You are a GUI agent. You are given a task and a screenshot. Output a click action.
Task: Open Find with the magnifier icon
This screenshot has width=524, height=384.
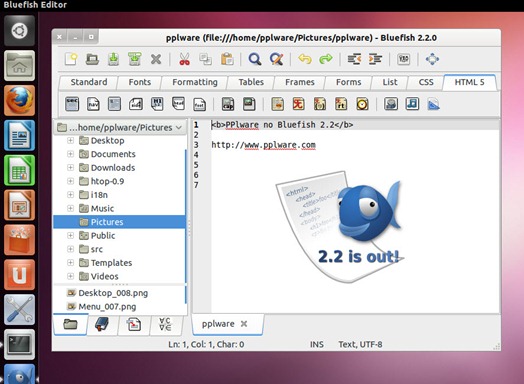pos(255,59)
